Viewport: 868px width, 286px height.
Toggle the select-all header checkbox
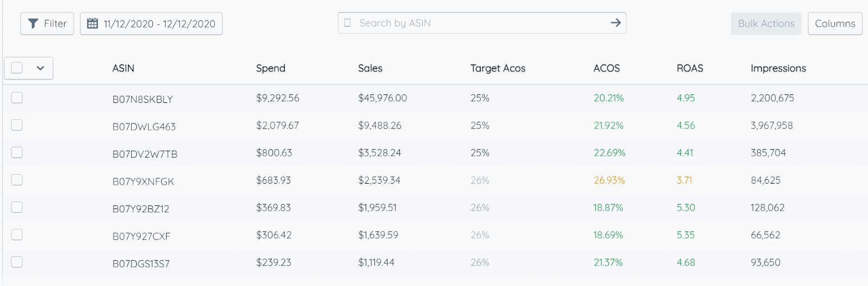(x=17, y=68)
